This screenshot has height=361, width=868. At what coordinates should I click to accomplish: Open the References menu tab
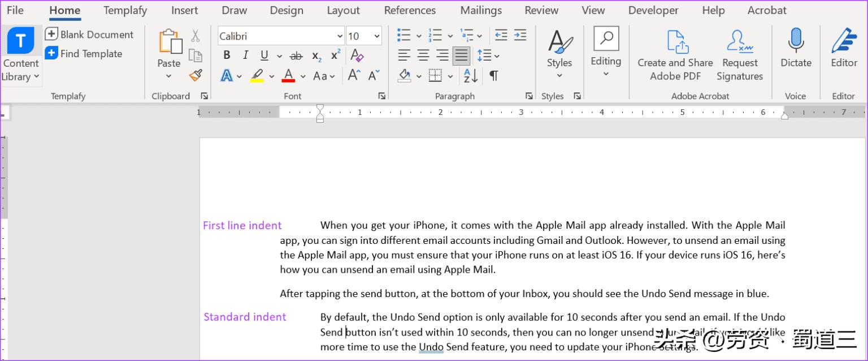coord(410,10)
